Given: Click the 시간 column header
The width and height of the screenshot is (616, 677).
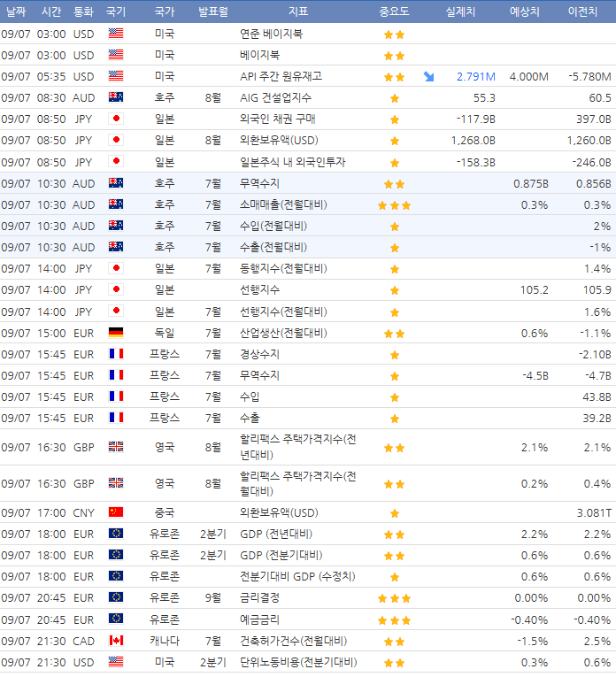Looking at the screenshot, I should pyautogui.click(x=51, y=12).
